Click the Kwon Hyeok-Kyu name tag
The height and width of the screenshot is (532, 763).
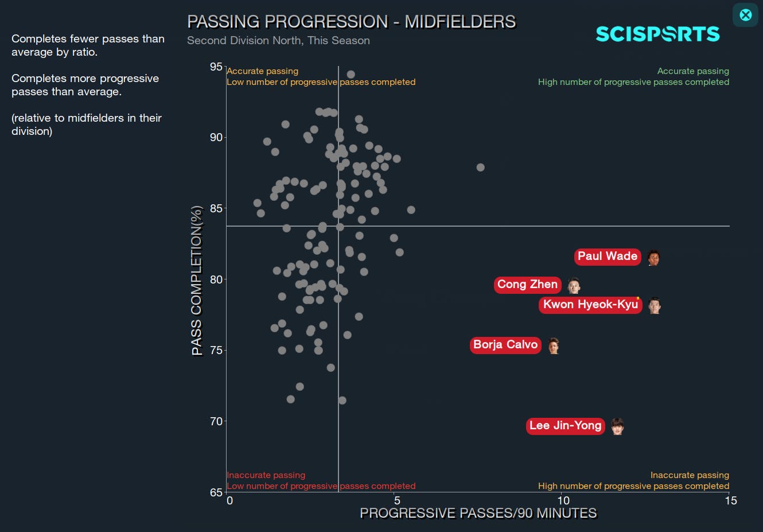tap(590, 305)
